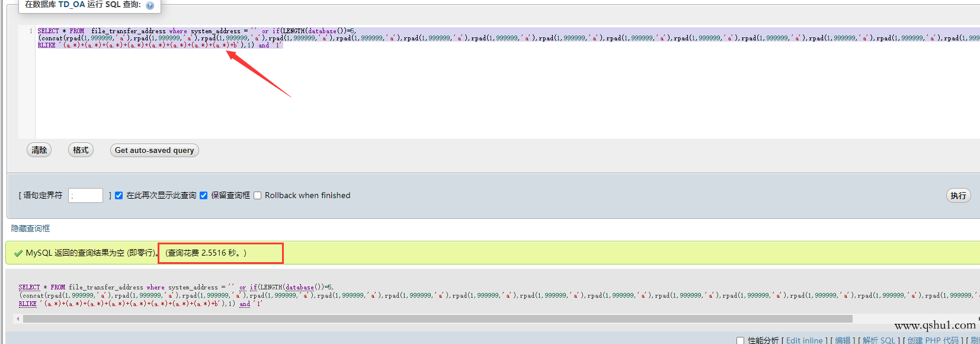This screenshot has width=980, height=344.
Task: Click '在数据库 TD_OA 运行 SQL 查询' legend text
Action: click(x=83, y=5)
